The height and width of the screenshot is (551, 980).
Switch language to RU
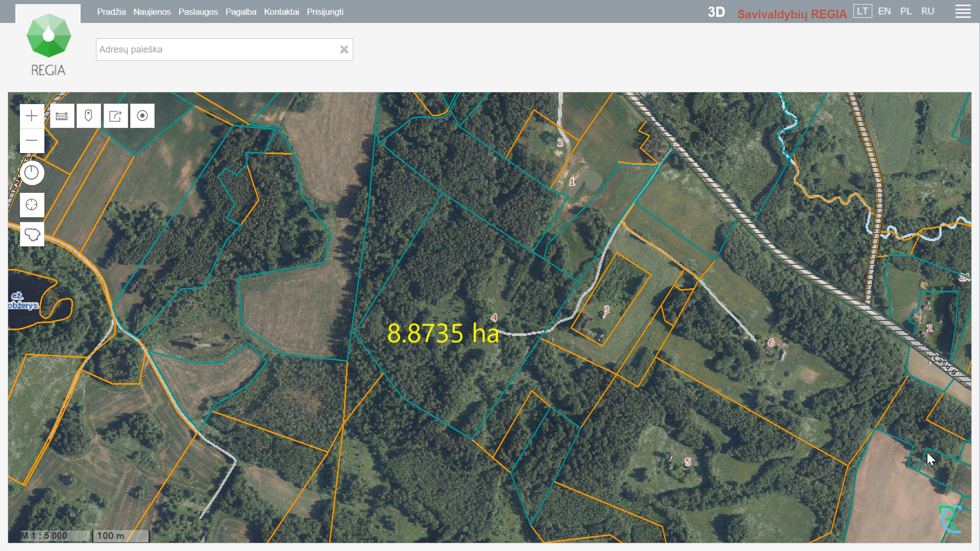click(927, 11)
